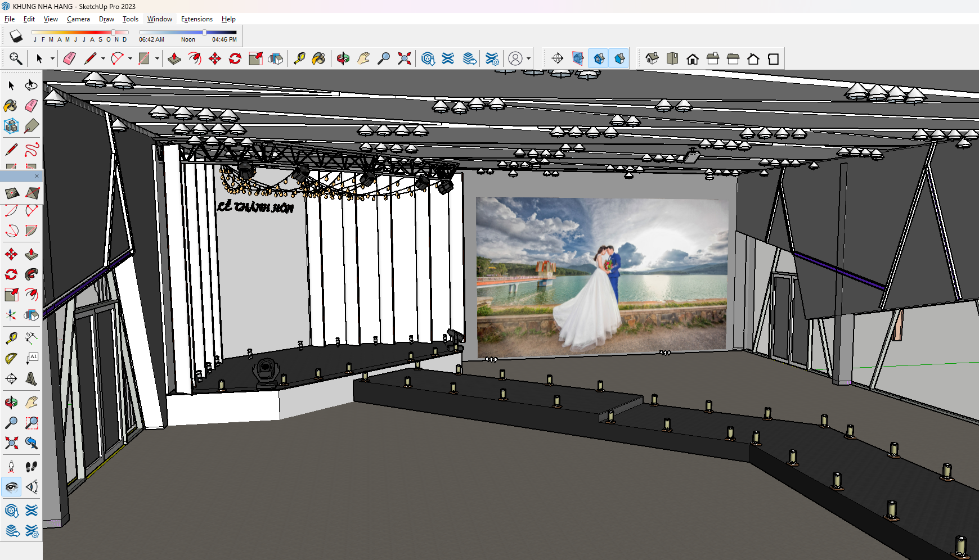This screenshot has height=560, width=979.
Task: Click the Zoom Window tool in left toolbar
Action: pos(32,423)
